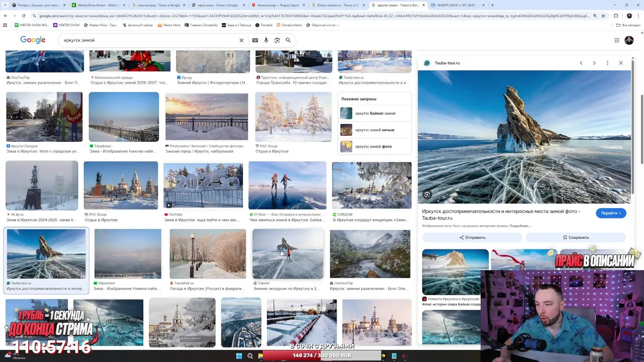Screen dimensions: 644x362
Task: Open the Google apps grid icon
Action: (x=616, y=40)
